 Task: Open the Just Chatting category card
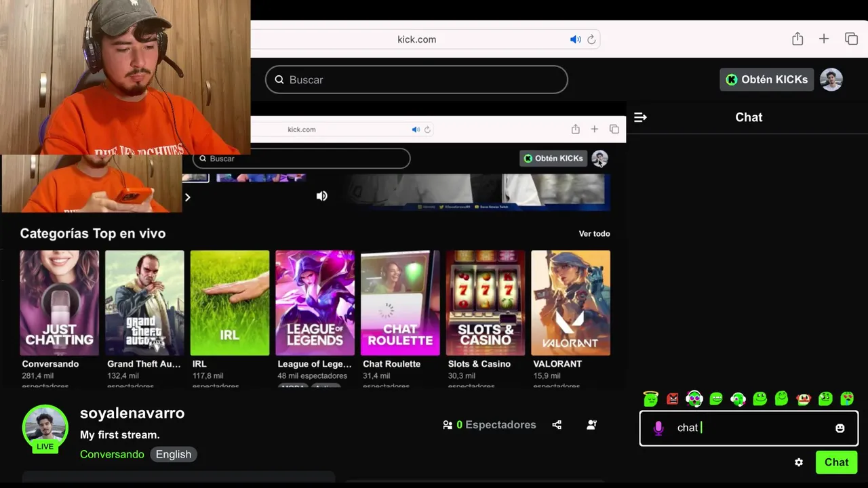[59, 303]
